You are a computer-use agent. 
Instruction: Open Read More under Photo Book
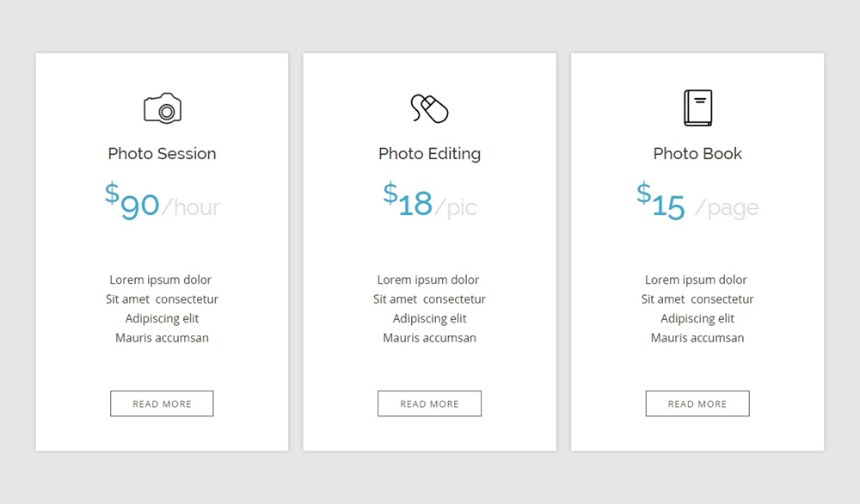697,403
